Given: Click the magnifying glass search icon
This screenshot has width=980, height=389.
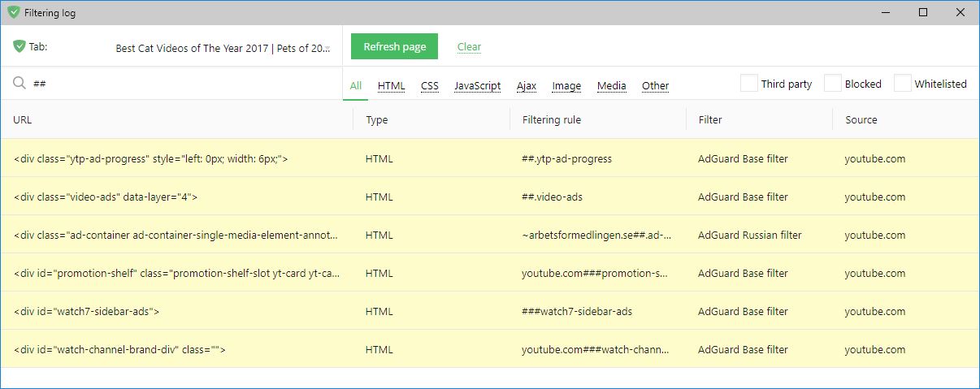Looking at the screenshot, I should pyautogui.click(x=20, y=83).
